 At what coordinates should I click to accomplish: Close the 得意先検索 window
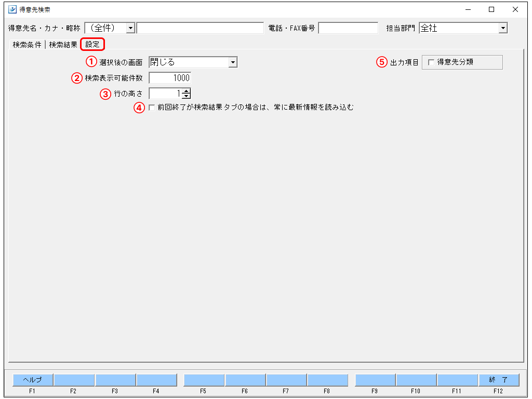515,9
